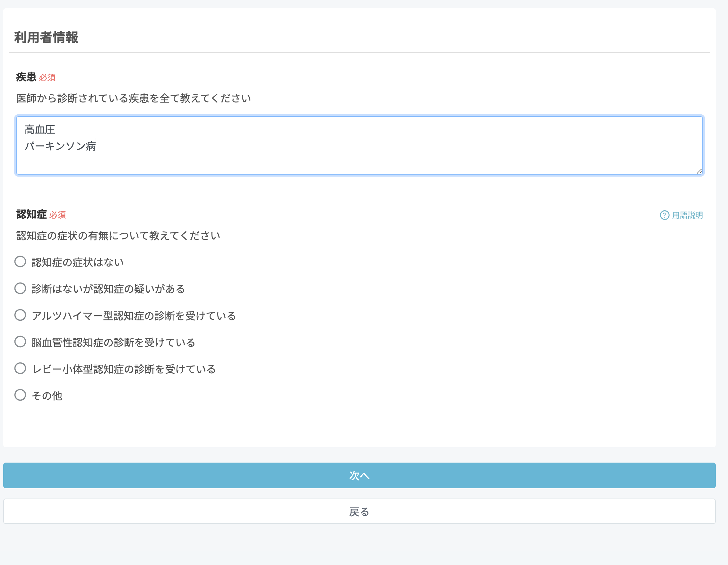Click the 次へ next button

(359, 475)
